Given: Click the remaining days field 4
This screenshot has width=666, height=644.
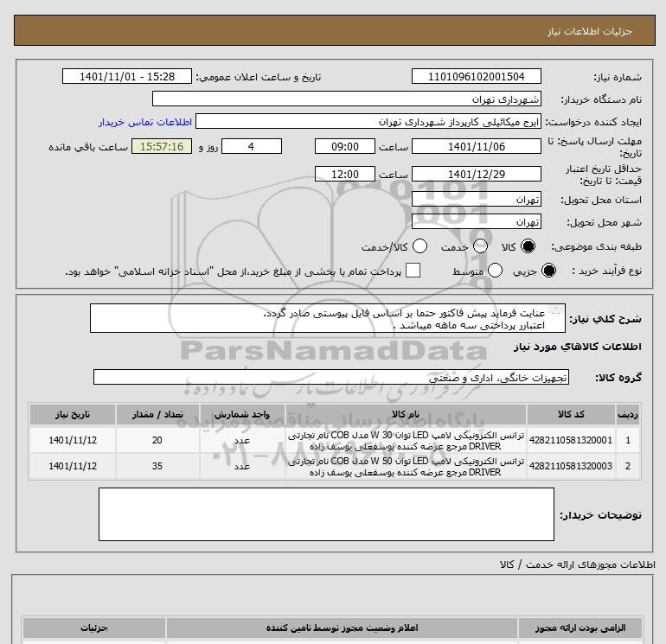Looking at the screenshot, I should [x=252, y=147].
